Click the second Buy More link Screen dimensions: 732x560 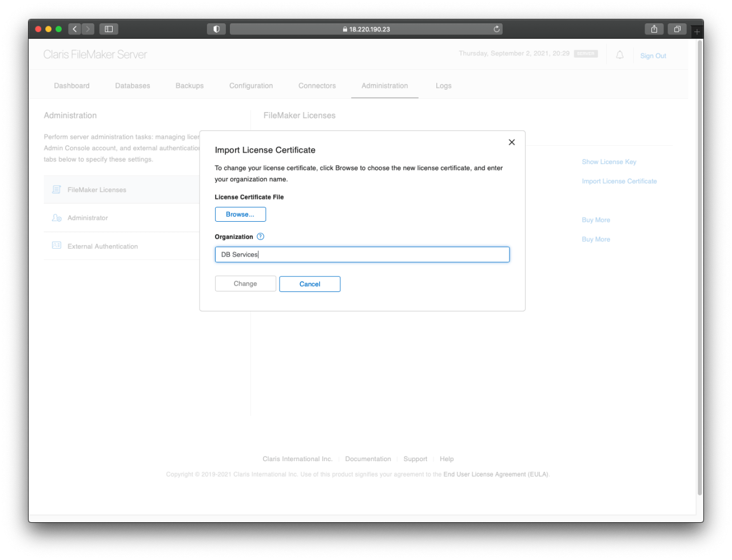coord(596,239)
